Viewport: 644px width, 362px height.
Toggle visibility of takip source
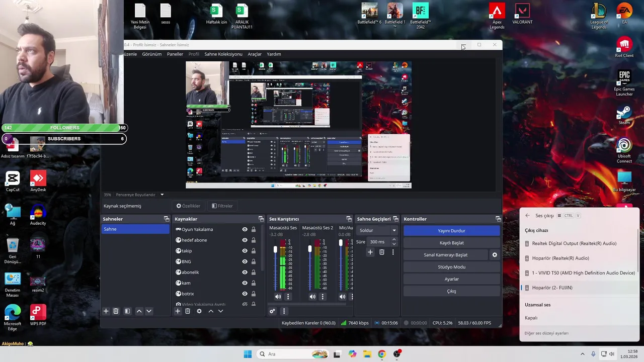245,251
